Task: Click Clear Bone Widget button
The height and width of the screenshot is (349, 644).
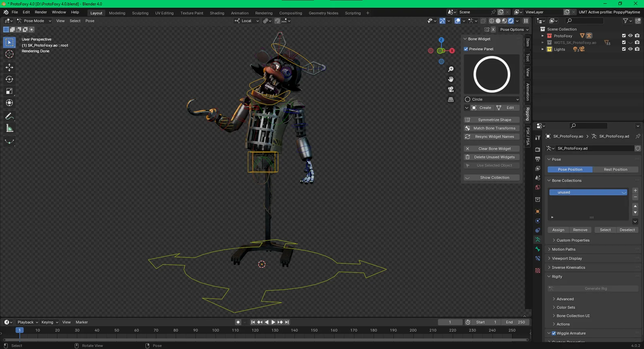Action: tap(492, 149)
